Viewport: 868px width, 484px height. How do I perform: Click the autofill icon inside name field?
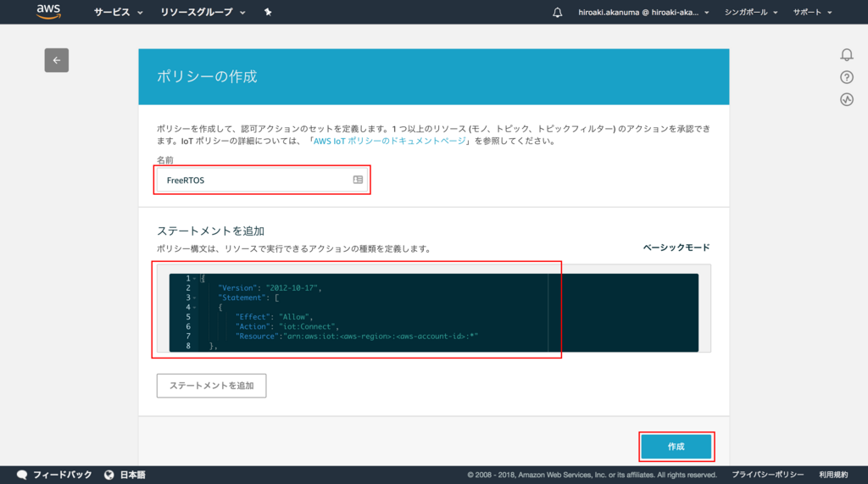358,180
